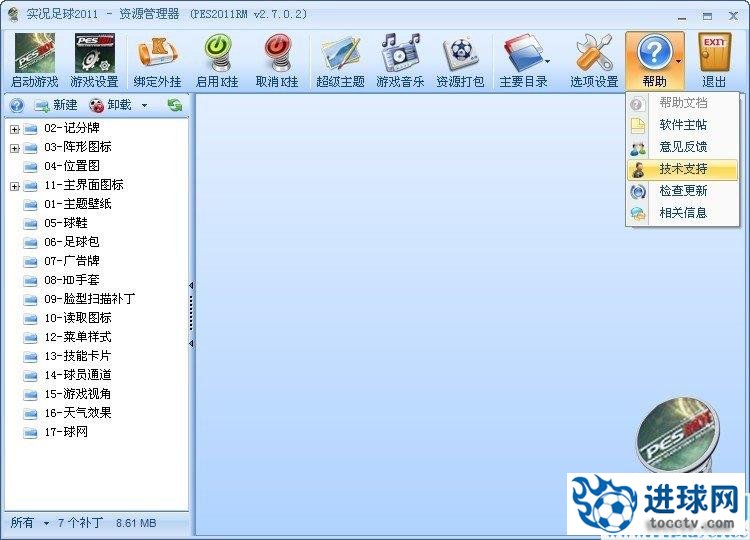Image resolution: width=750 pixels, height=540 pixels.
Task: Select the 09-脸型扫描补丁 folder
Action: [89, 299]
